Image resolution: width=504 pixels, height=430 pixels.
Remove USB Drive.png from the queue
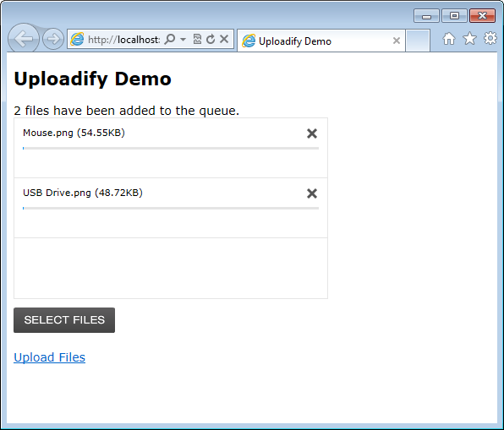tap(312, 193)
